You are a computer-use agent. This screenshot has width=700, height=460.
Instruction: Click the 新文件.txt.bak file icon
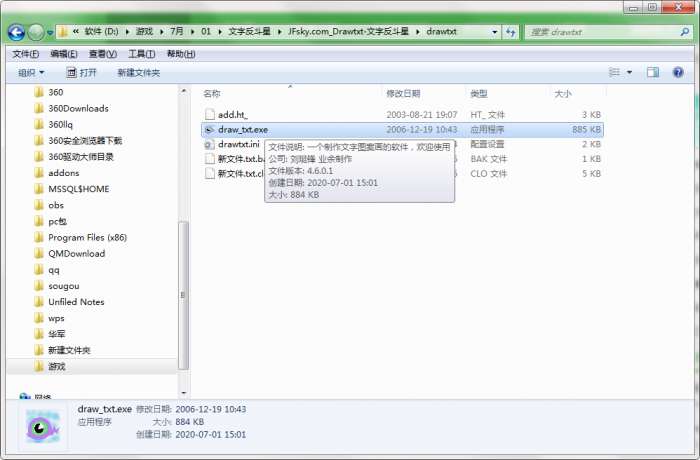click(x=209, y=159)
